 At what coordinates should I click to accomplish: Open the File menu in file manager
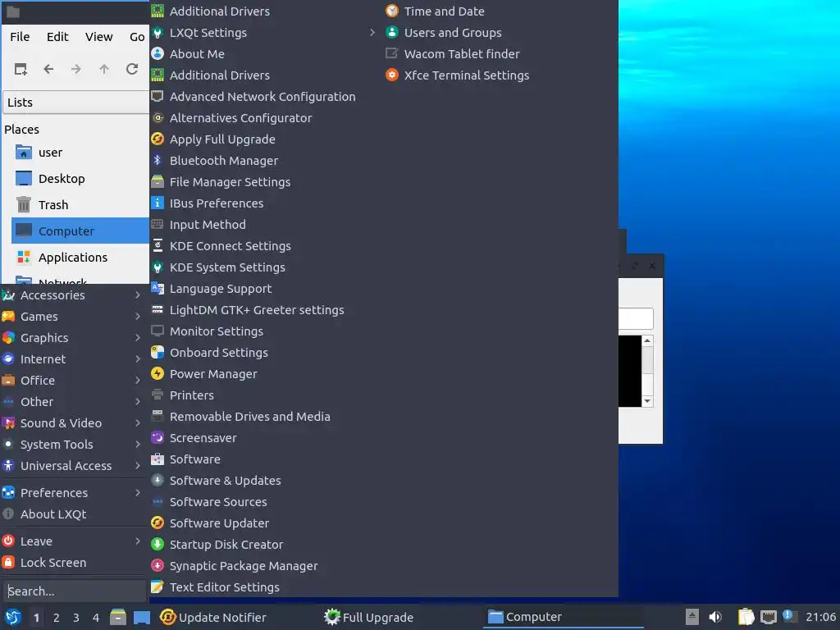point(20,36)
